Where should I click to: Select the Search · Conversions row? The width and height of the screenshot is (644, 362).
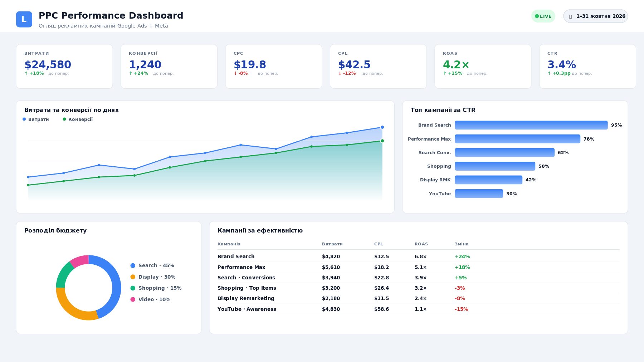(419, 278)
